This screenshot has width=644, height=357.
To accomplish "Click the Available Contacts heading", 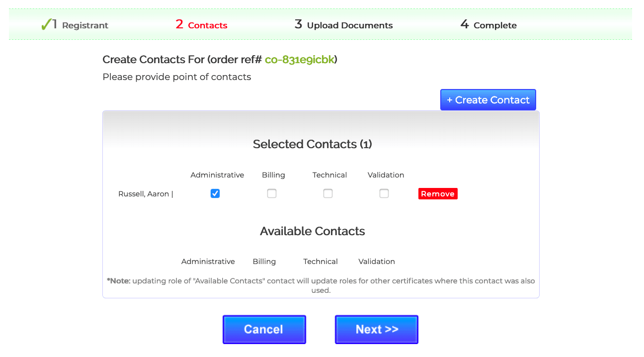I will [x=312, y=231].
